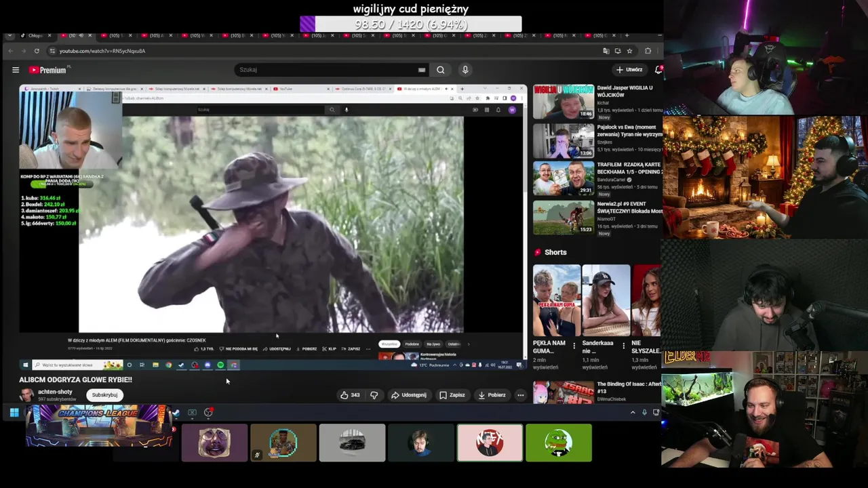Select the muted pixel-art avatar tile
Screen dimensions: 868x488
[283, 443]
